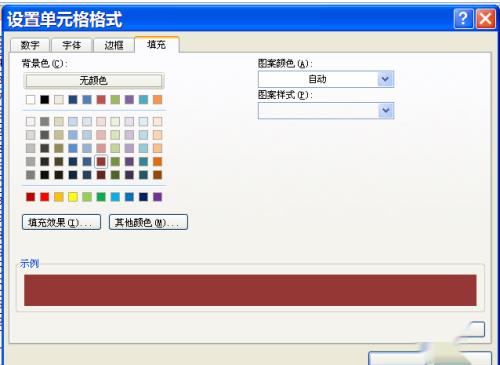Pick dark blue swatch in top theme row
500x365 pixels.
pyautogui.click(x=73, y=99)
